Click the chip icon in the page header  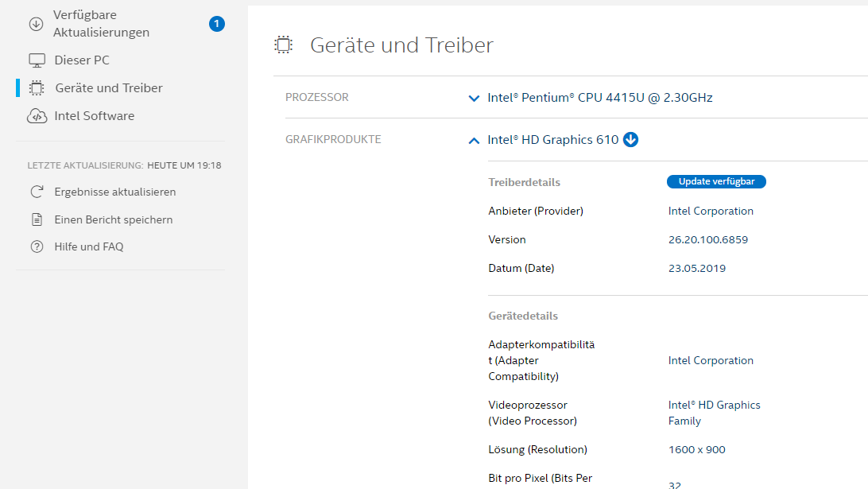point(284,45)
